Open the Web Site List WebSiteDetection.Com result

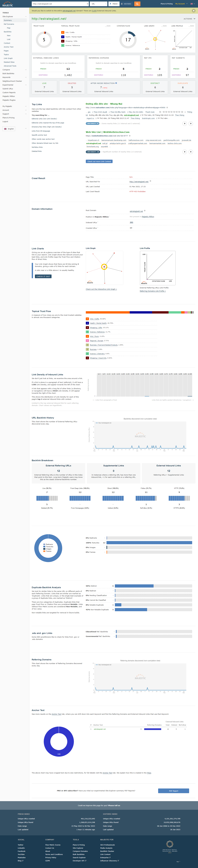pyautogui.click(x=108, y=132)
